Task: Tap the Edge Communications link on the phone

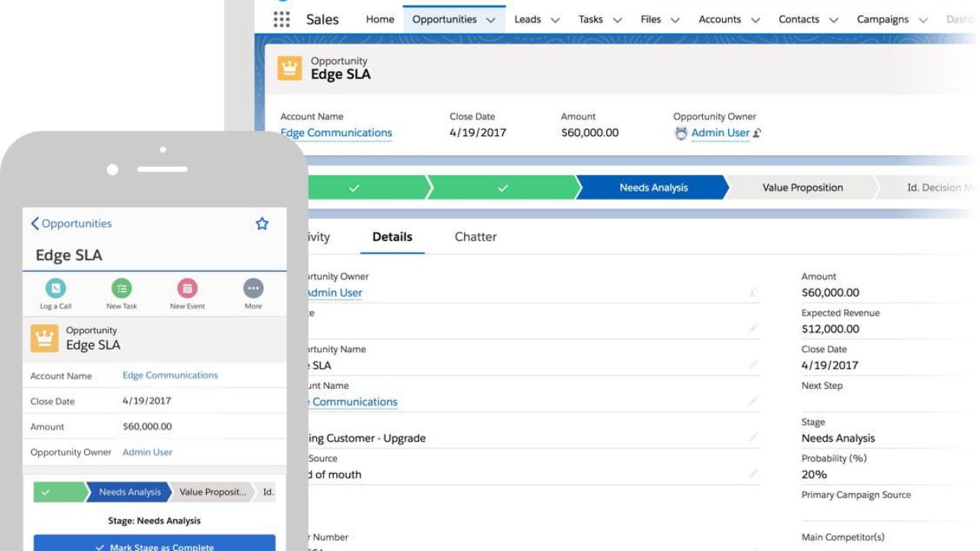Action: tap(170, 375)
